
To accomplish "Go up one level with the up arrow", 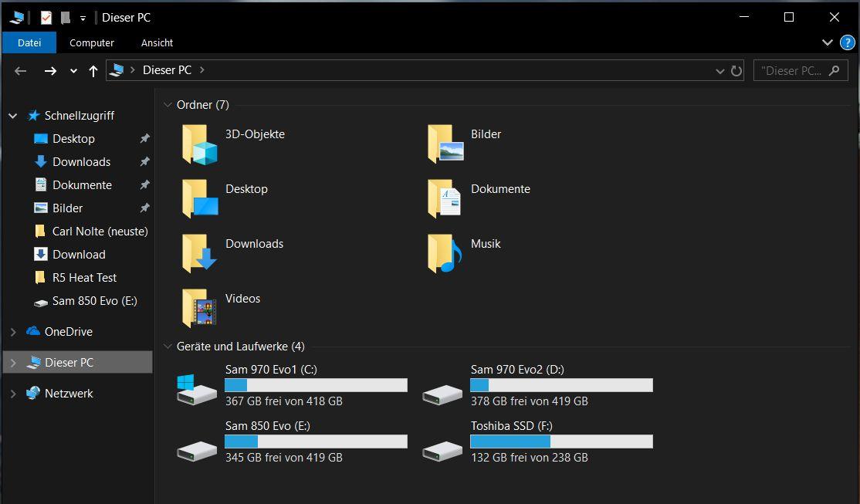I will click(93, 71).
